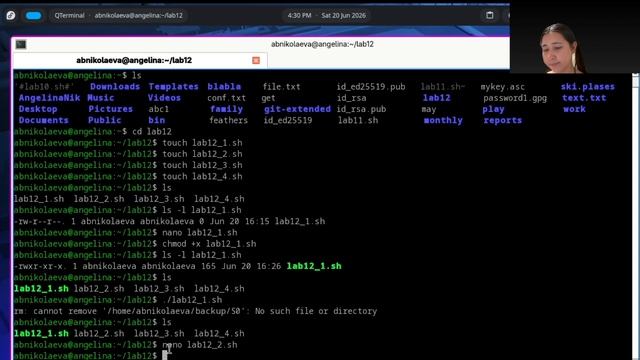Click the Documents directory name

pyautogui.click(x=44, y=120)
